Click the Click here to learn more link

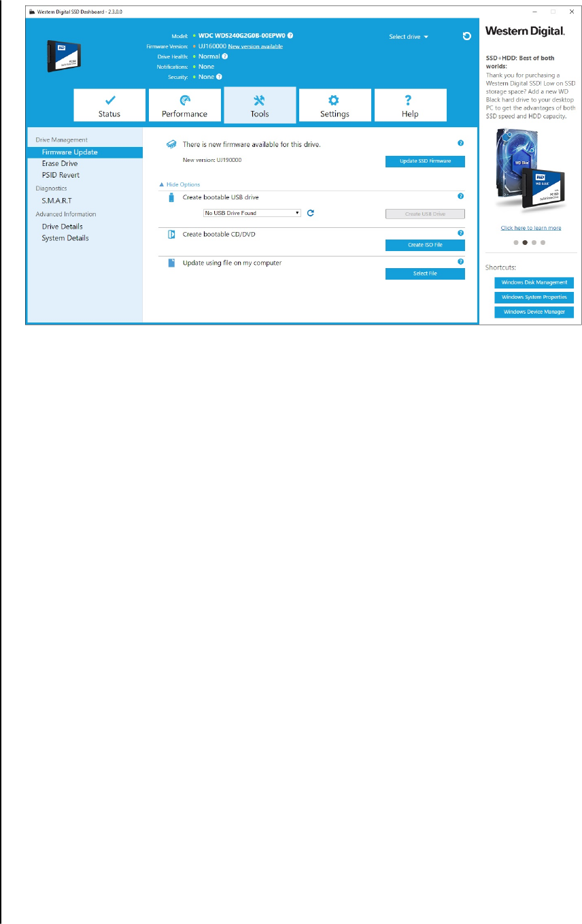click(531, 228)
